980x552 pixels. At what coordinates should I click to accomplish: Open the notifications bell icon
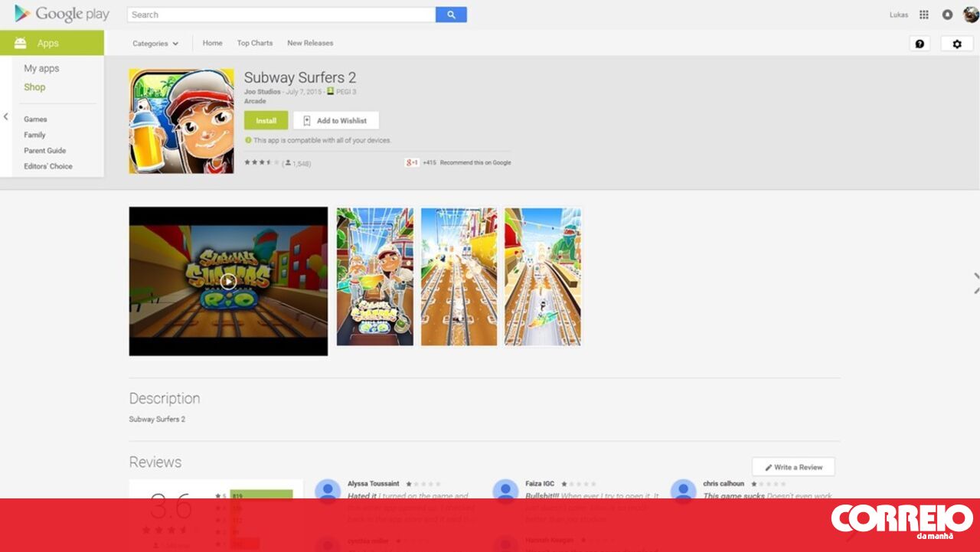[947, 15]
